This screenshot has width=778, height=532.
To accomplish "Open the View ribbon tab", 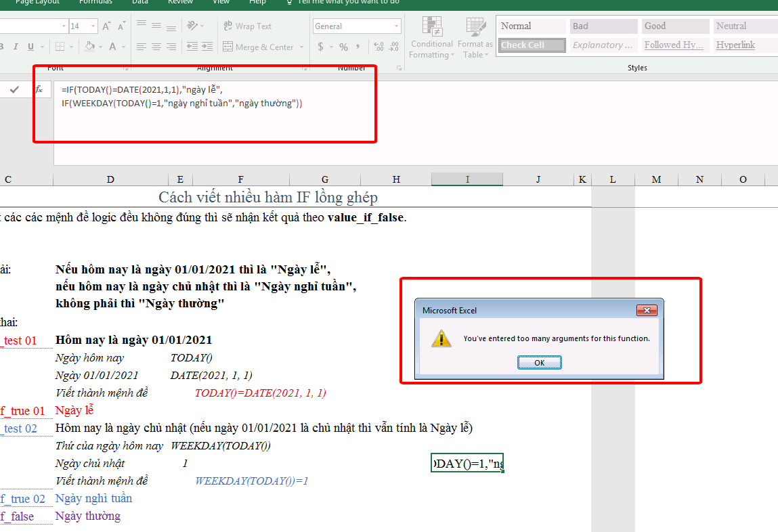I will point(221,3).
